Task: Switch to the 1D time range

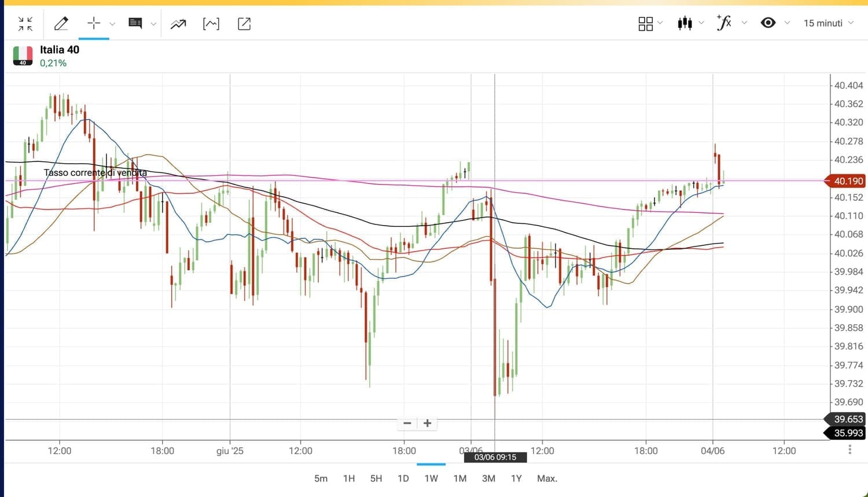Action: coord(403,478)
